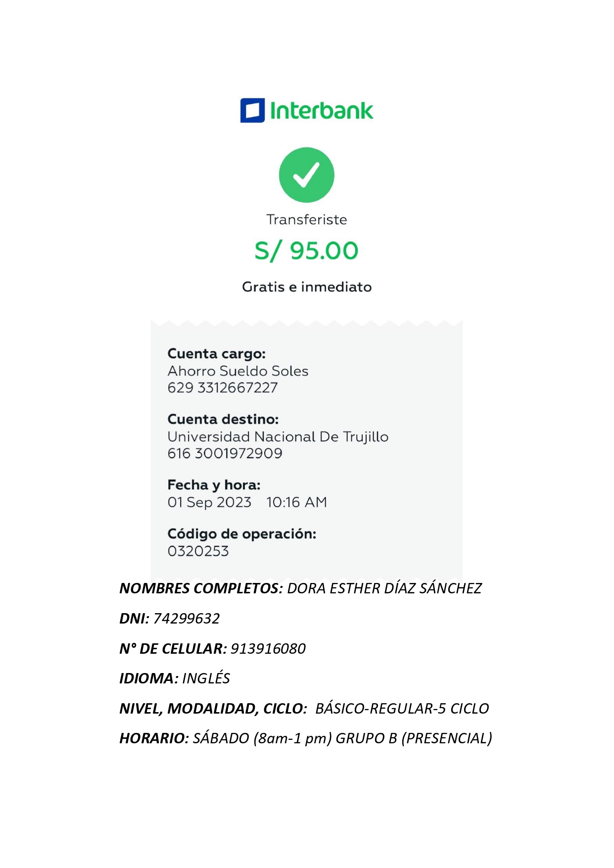Click the green checkmark success icon
This screenshot has height=868, width=614.
point(307,175)
